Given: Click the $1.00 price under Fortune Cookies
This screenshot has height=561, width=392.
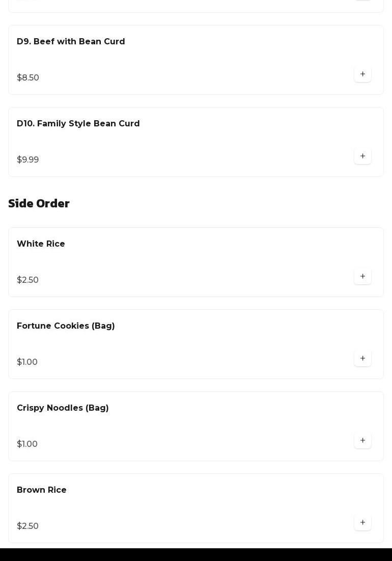Looking at the screenshot, I should tap(27, 362).
